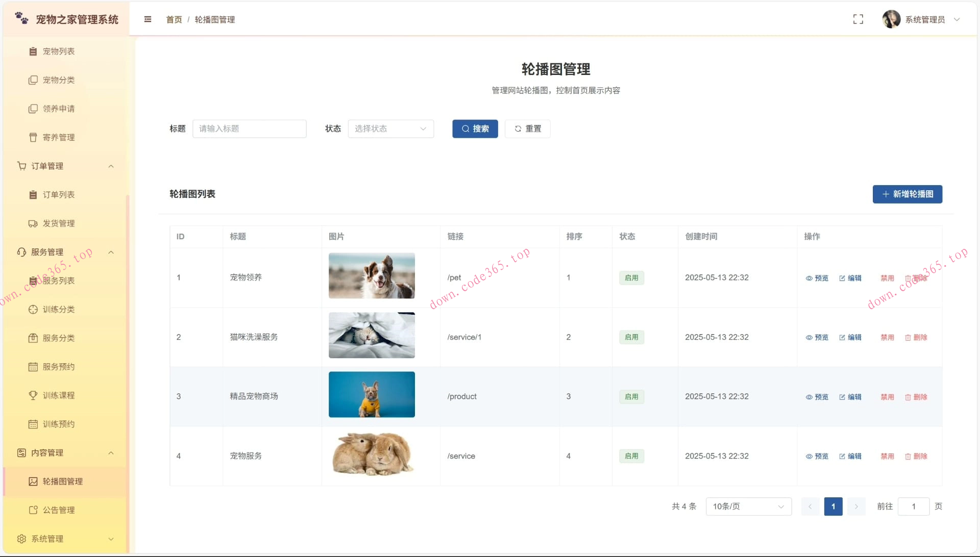Click the 启用 status badge on row 1
This screenshot has height=557, width=980.
coord(631,277)
